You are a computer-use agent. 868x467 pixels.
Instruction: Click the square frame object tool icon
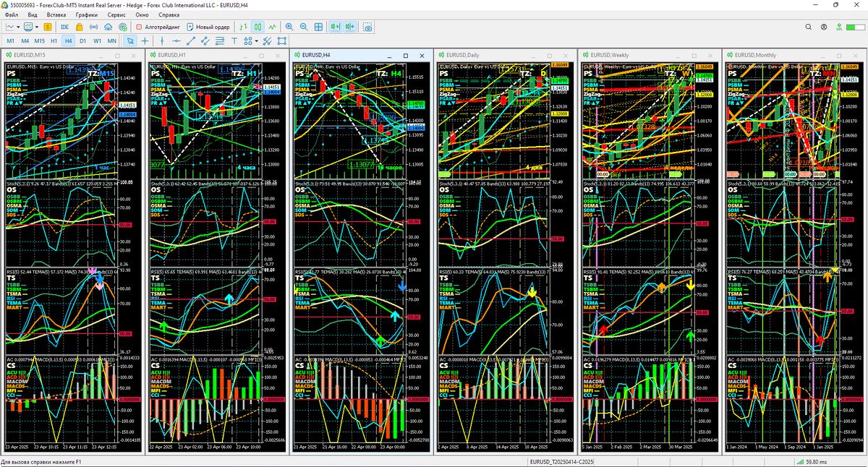tap(281, 41)
